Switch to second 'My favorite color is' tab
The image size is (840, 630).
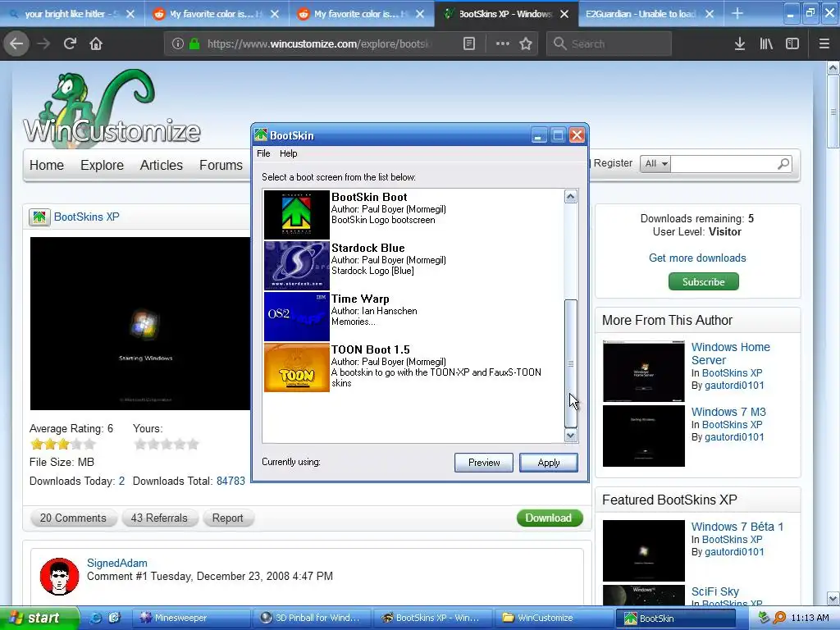click(361, 14)
